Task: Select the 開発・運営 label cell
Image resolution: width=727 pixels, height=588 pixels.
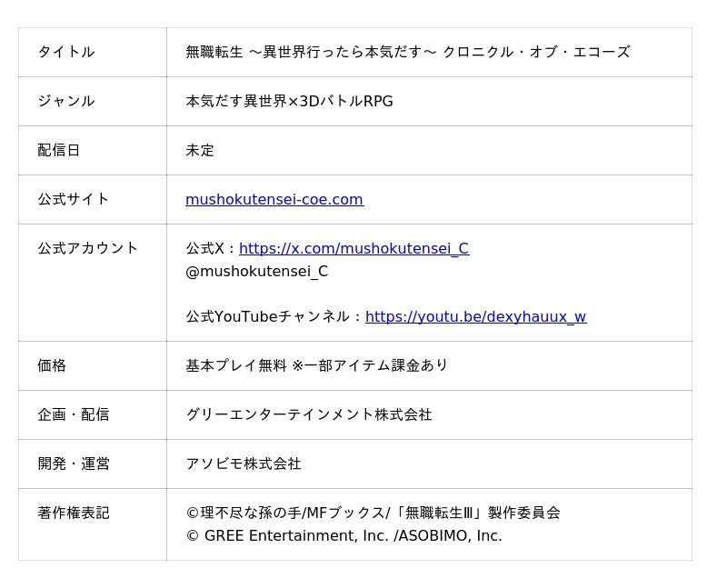Action: click(x=74, y=464)
